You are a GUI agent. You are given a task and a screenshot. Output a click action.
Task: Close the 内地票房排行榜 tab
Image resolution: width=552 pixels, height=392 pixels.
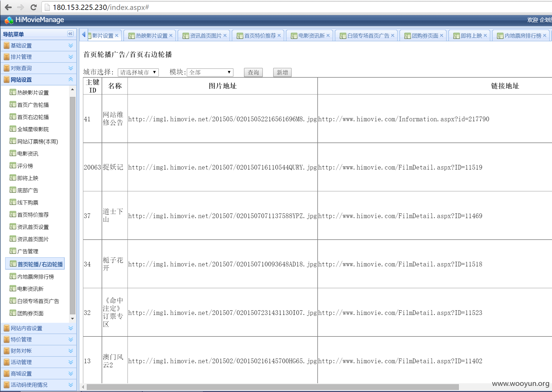click(545, 35)
